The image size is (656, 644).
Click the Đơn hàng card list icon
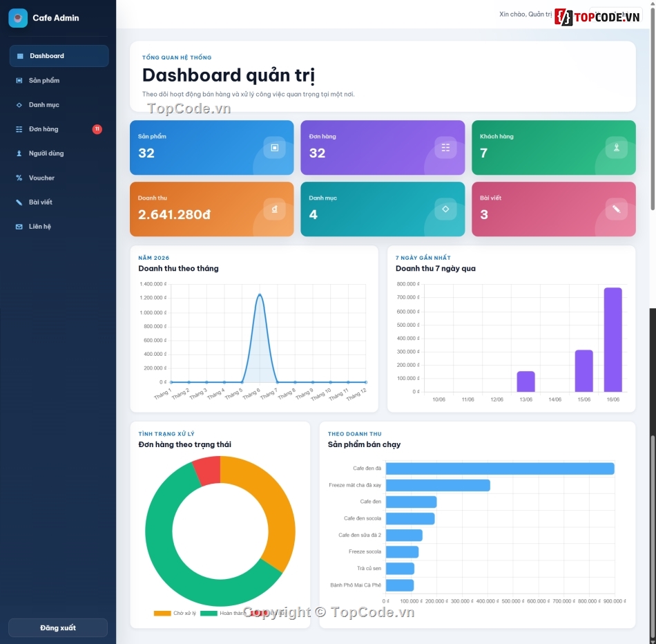point(445,147)
